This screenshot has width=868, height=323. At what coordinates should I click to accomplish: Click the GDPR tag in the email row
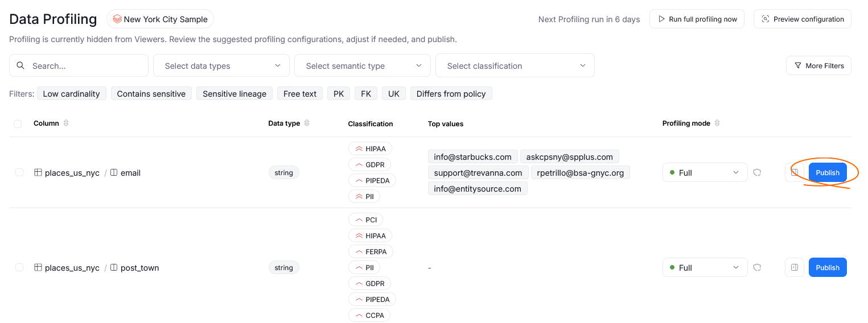point(369,164)
